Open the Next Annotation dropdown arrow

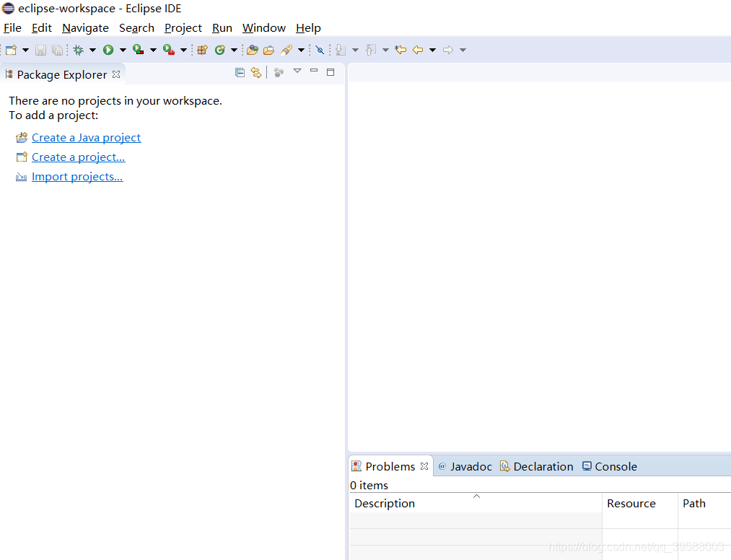355,50
